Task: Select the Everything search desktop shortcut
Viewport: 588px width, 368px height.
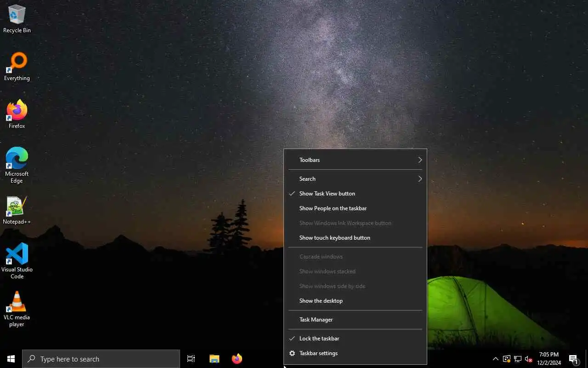Action: 17,67
